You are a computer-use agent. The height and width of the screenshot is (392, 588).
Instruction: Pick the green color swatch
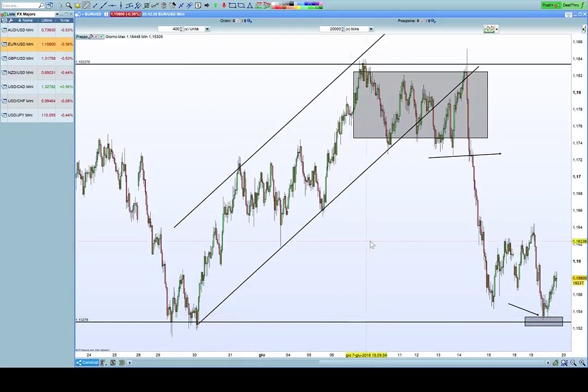coord(309,7)
